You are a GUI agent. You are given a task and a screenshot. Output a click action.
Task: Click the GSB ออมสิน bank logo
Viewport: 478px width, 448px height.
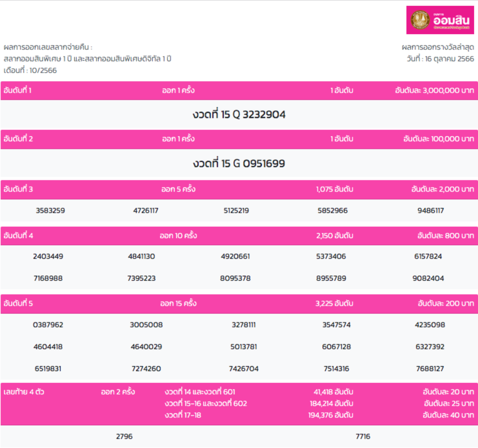tap(440, 20)
